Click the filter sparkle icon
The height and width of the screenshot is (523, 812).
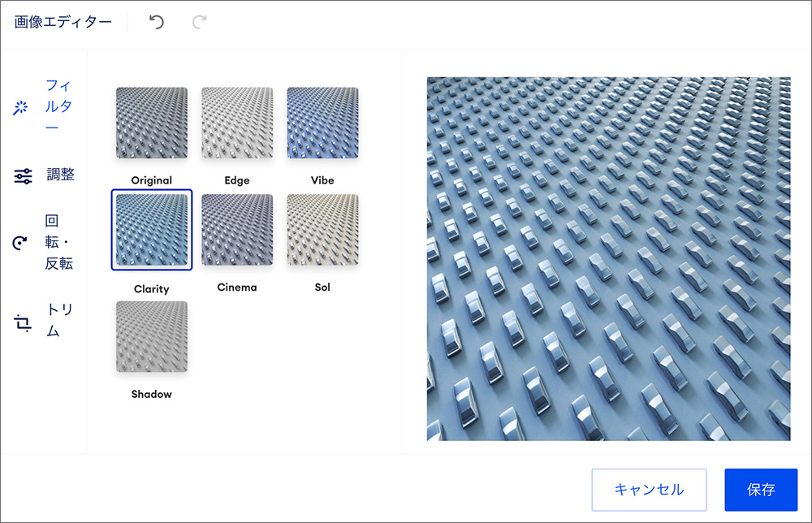pos(21,107)
